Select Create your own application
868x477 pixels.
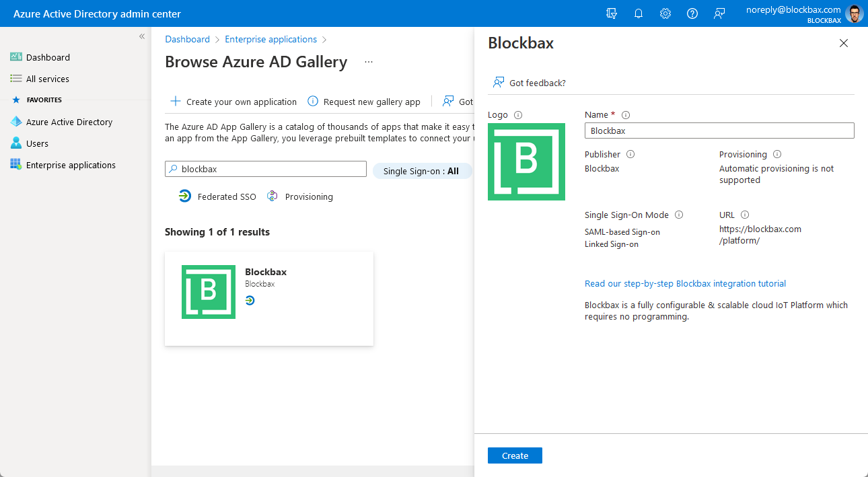(x=233, y=102)
